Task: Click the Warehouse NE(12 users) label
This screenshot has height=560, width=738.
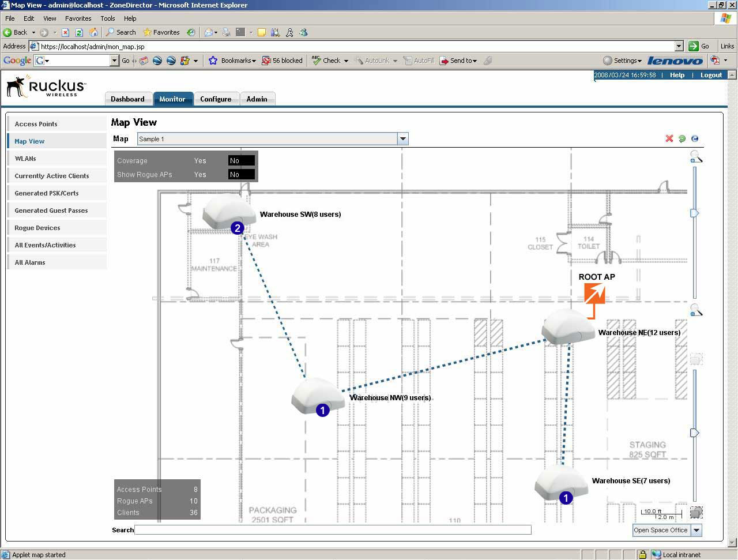Action: click(x=639, y=333)
